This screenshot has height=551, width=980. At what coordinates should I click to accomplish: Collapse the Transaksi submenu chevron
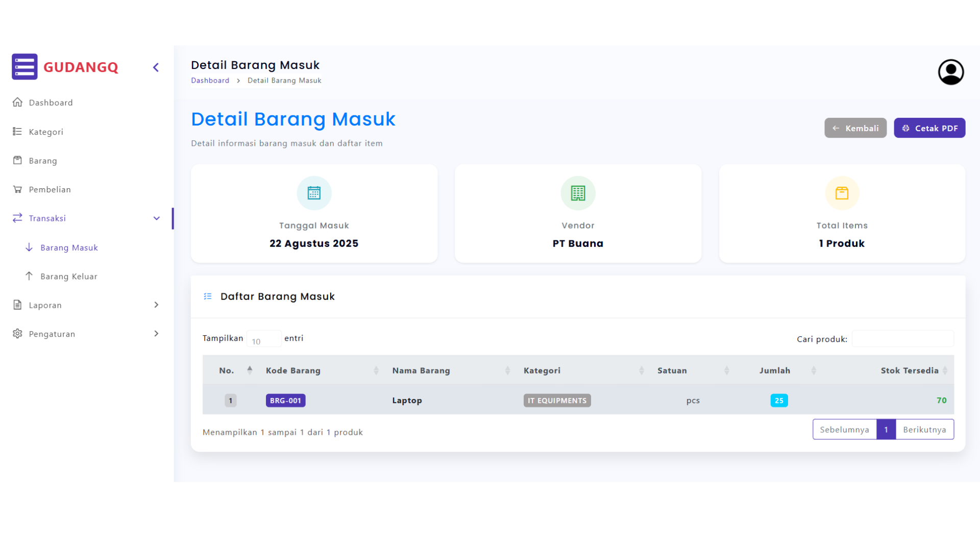(157, 218)
